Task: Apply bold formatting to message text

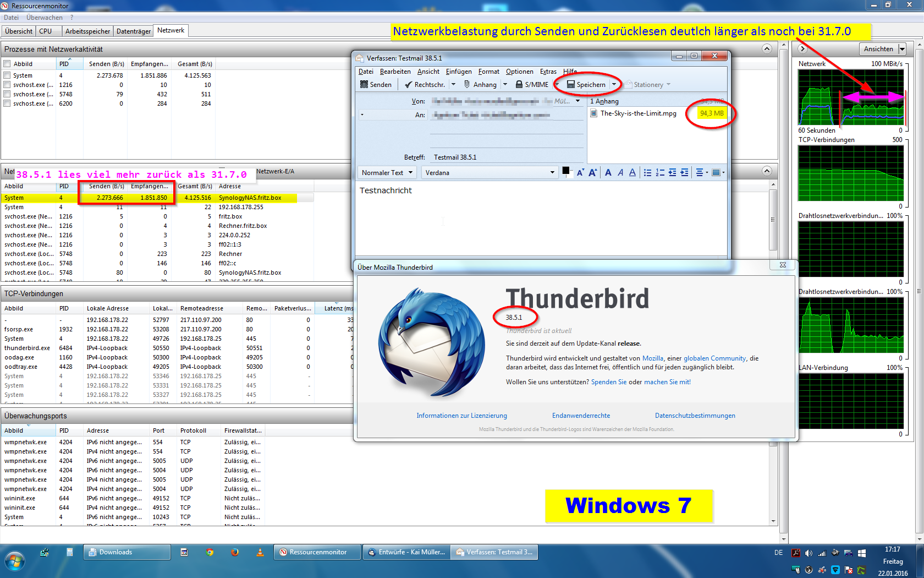Action: click(608, 173)
